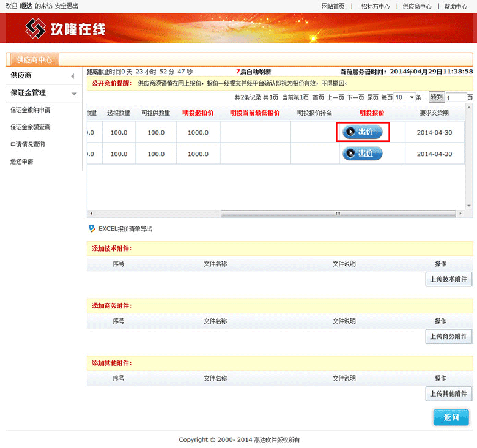The image size is (477, 448).
Task: Click the 上传商务附件 button
Action: click(449, 337)
